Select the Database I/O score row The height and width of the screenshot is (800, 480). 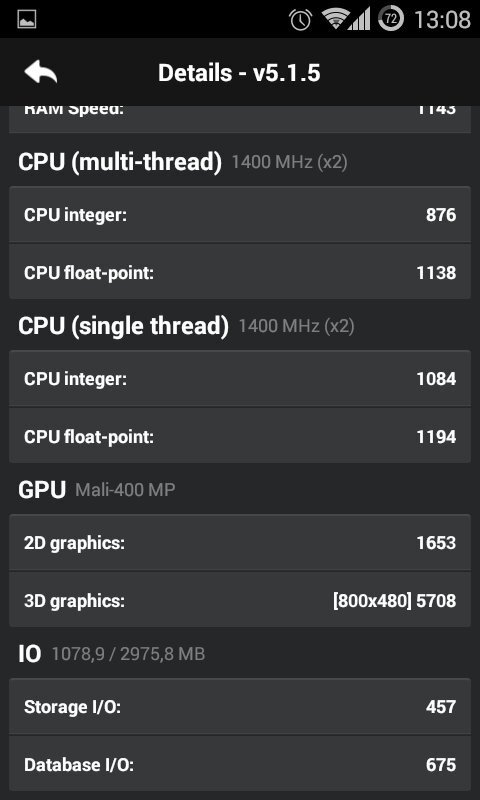click(x=240, y=764)
